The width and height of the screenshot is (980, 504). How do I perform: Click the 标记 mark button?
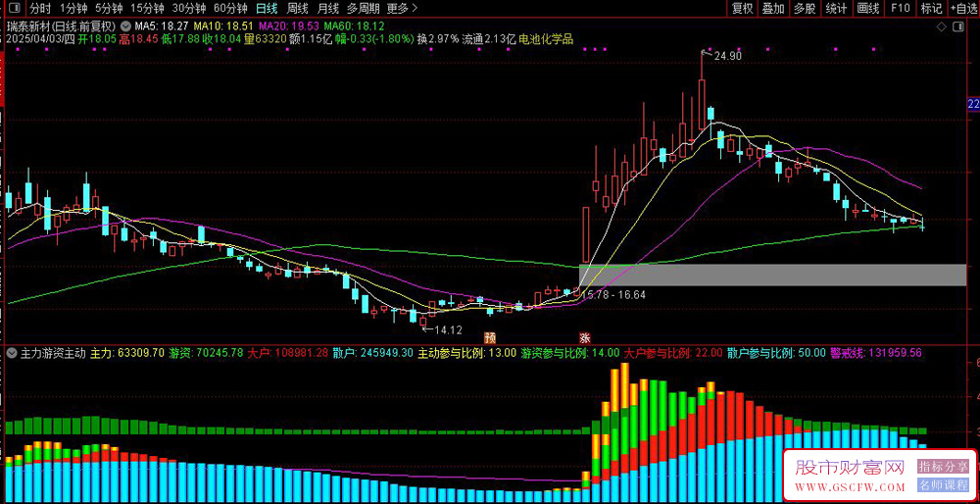(931, 8)
